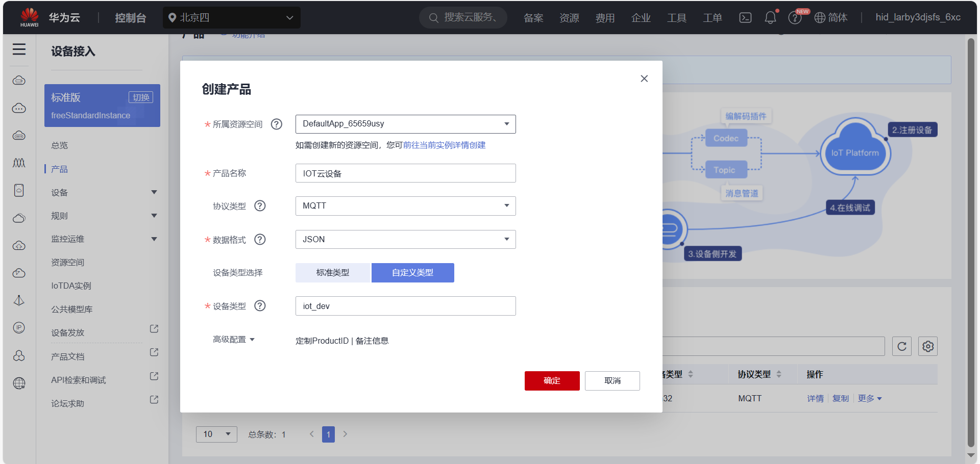Viewport: 980px width, 464px height.
Task: Click 复制 for the MQTT product
Action: [841, 398]
